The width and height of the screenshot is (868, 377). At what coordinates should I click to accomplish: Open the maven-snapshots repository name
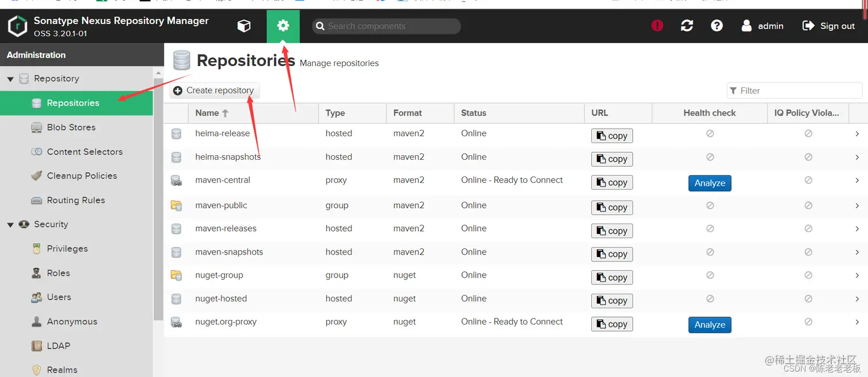click(229, 252)
